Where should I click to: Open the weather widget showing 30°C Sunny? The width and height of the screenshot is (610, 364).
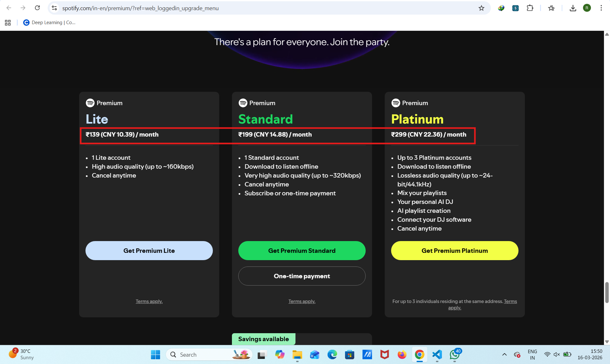tap(21, 354)
